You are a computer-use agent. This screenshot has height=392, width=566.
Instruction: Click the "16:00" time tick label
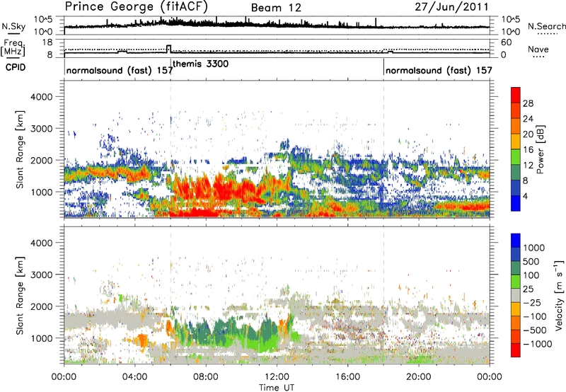point(347,377)
